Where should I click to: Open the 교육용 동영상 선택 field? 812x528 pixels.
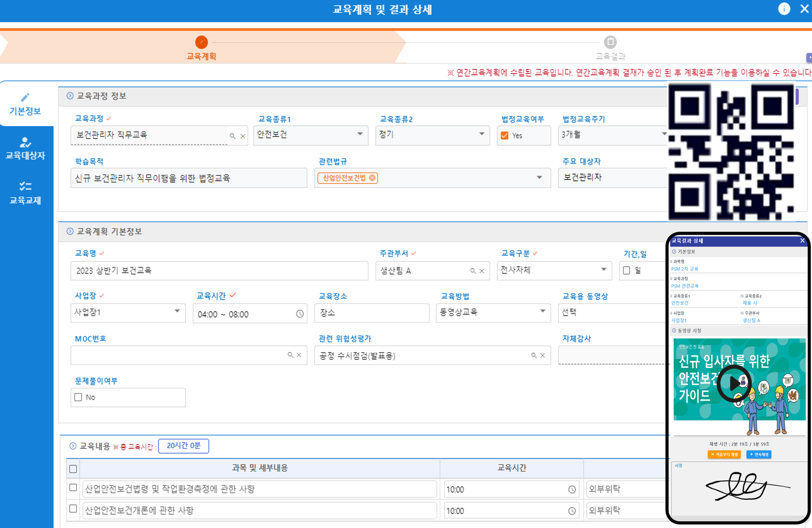613,313
